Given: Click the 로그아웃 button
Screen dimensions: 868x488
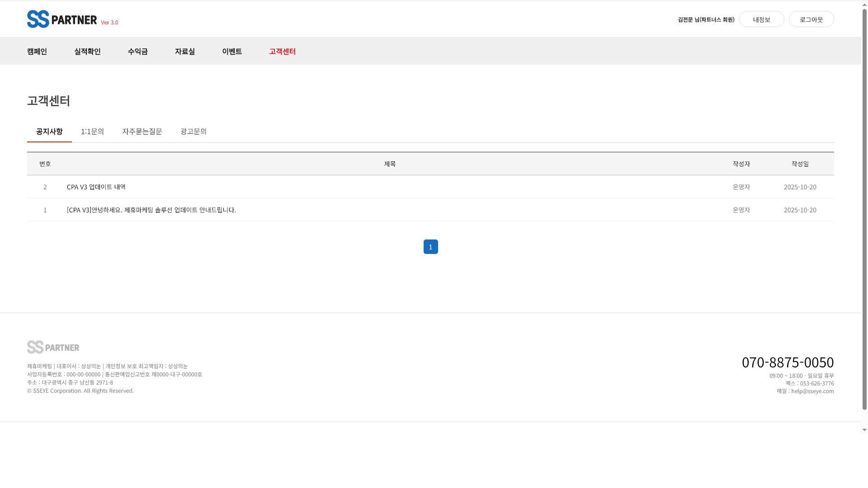Looking at the screenshot, I should tap(811, 19).
